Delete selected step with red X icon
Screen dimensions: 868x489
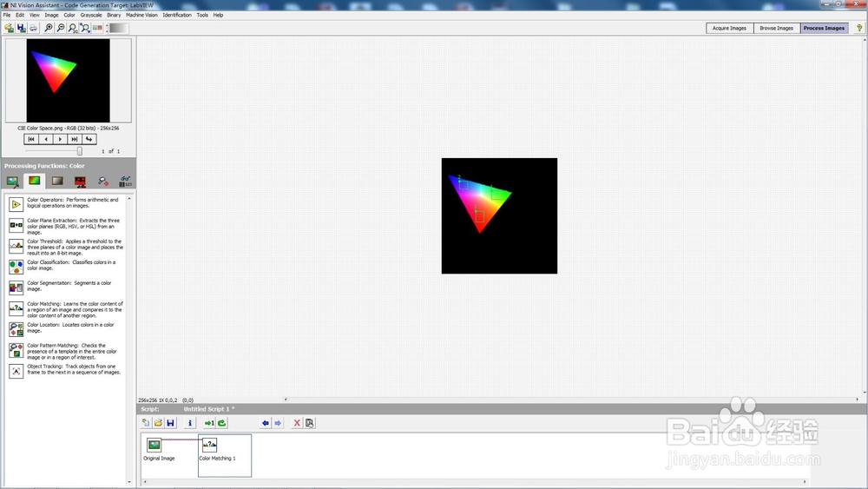tap(297, 423)
